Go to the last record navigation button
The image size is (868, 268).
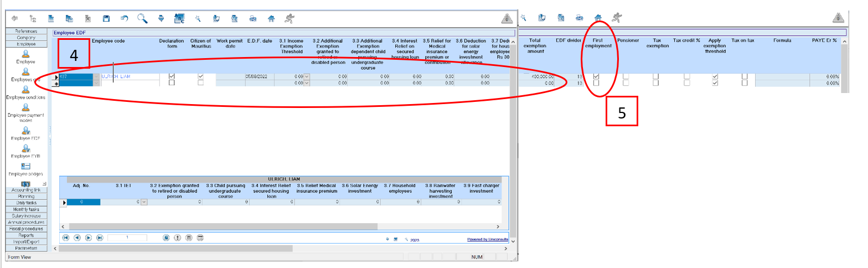coord(100,238)
